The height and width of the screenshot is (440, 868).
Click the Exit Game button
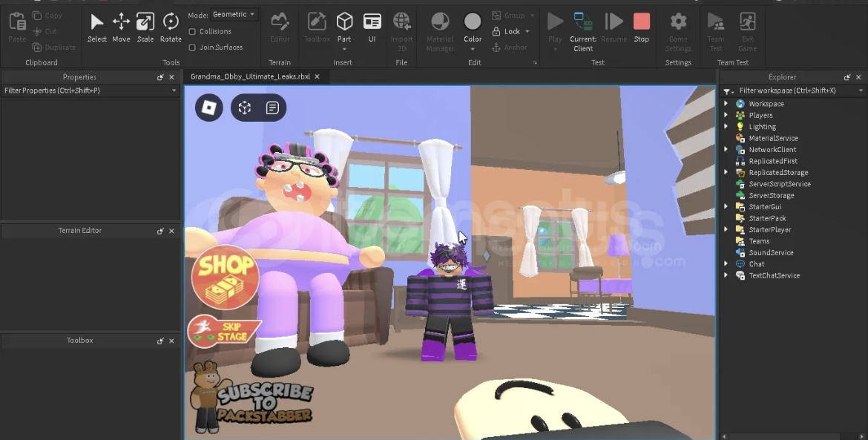pos(747,32)
